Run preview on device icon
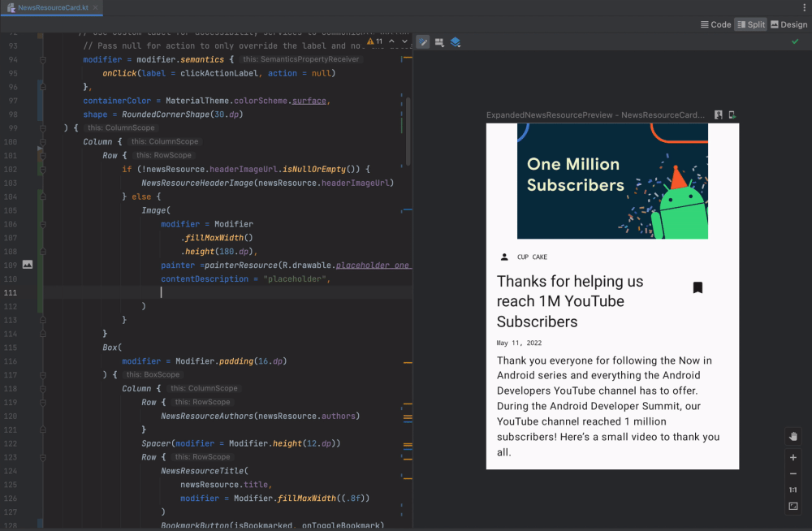The width and height of the screenshot is (812, 531). [x=732, y=115]
